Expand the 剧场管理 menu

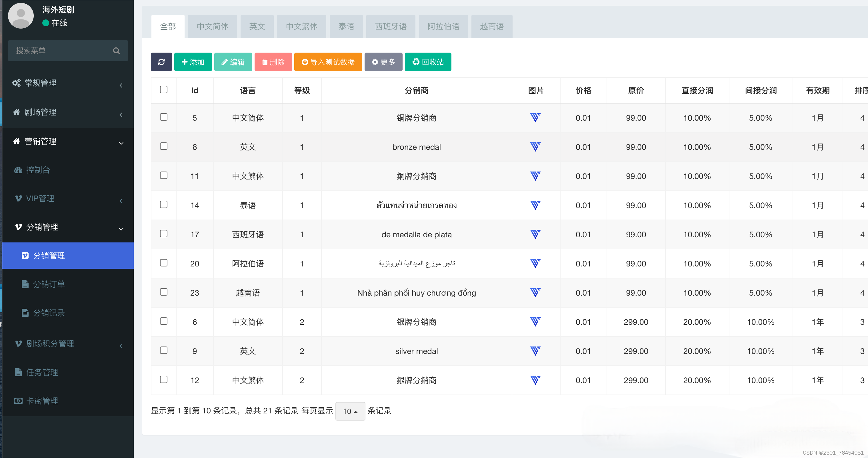point(68,112)
